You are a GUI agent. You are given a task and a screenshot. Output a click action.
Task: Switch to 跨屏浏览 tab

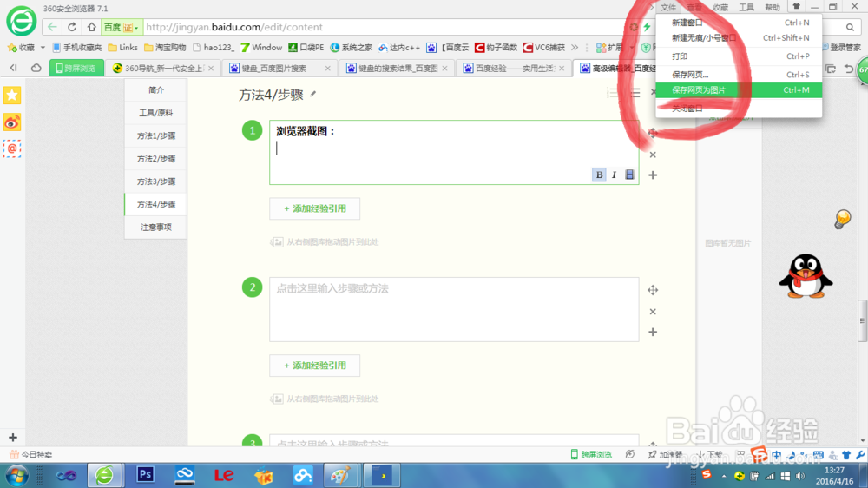[76, 68]
